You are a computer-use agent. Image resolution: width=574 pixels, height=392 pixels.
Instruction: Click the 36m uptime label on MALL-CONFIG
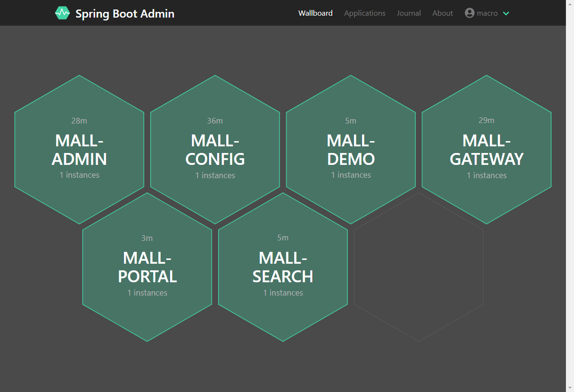pos(215,121)
